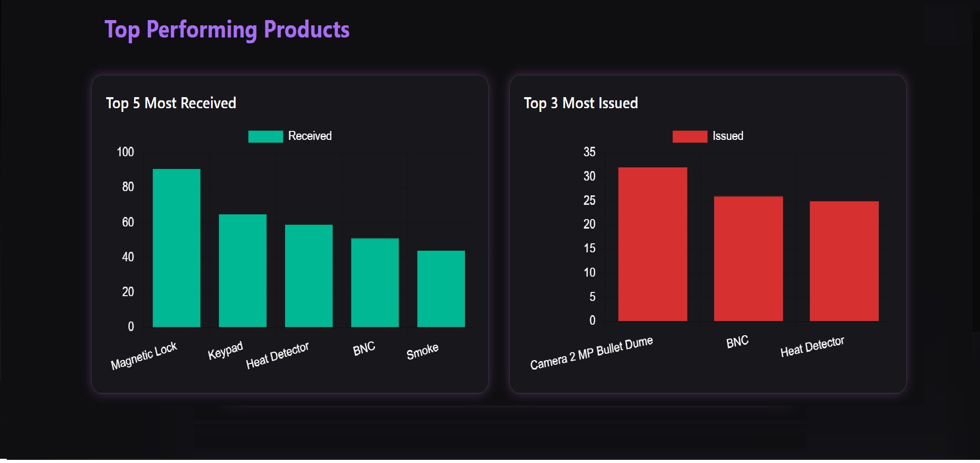Click the Magnetic Lock green bar
The image size is (980, 463).
point(176,248)
